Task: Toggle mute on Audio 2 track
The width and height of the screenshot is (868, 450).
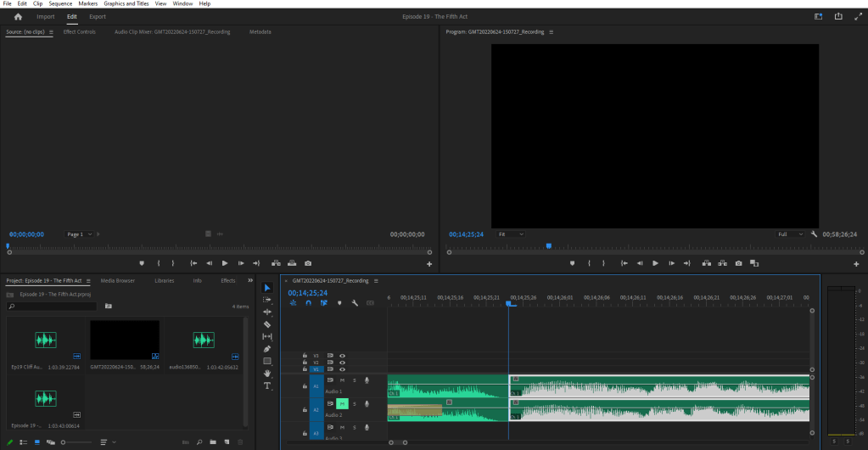Action: coord(342,404)
